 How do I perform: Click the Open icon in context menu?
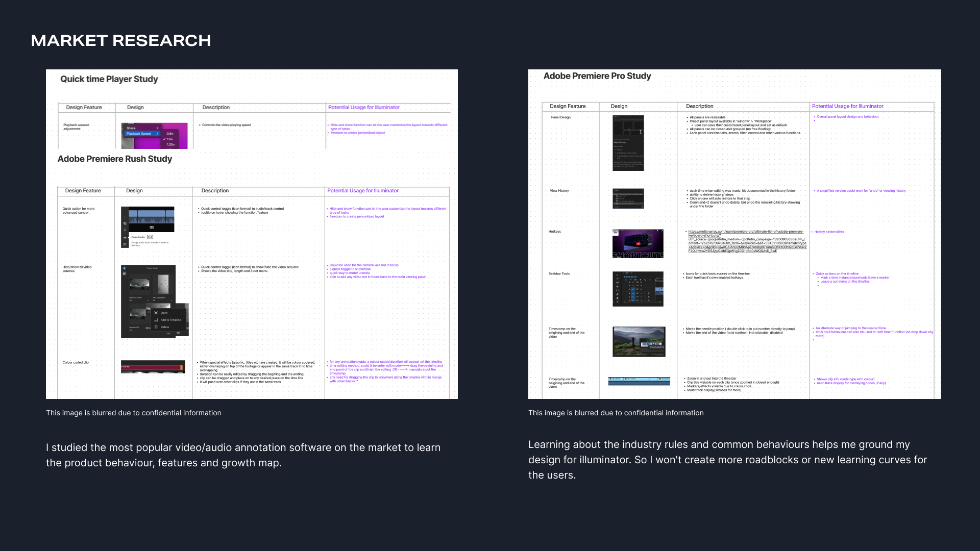(156, 313)
